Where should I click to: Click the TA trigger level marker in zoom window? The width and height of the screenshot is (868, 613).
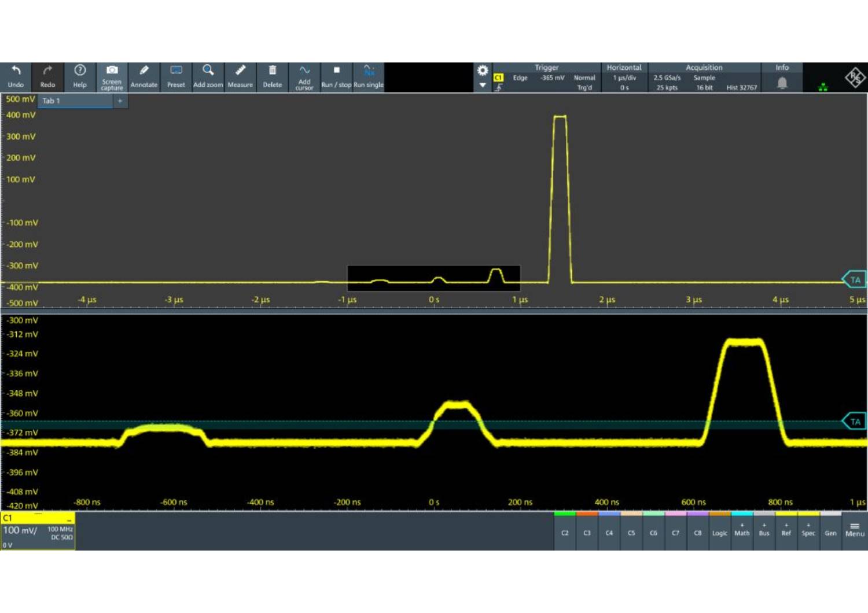855,422
